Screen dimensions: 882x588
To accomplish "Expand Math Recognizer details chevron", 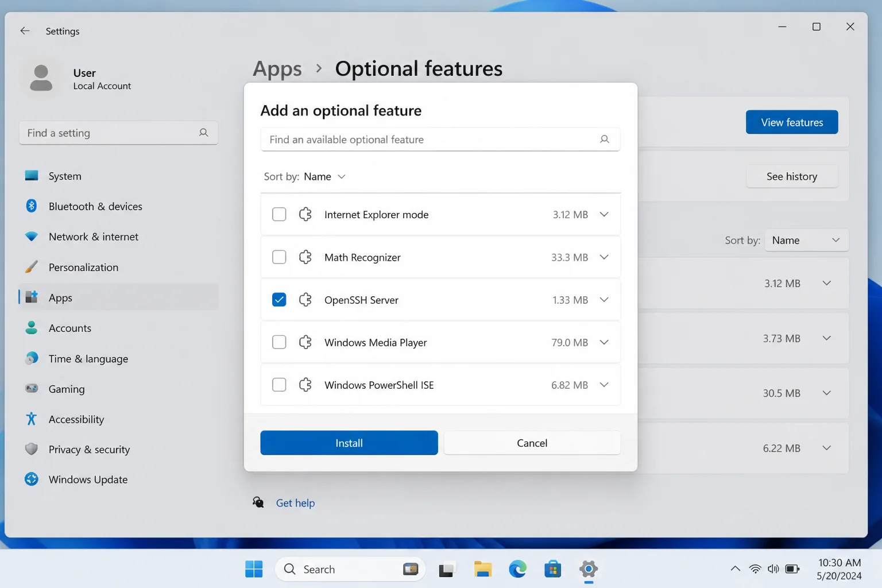I will (604, 257).
